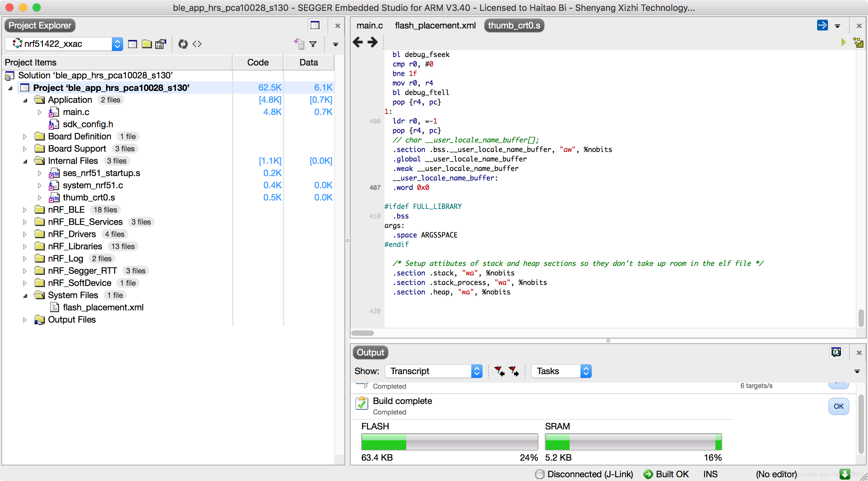
Task: Toggle the INS insert mode indicator
Action: click(x=710, y=474)
